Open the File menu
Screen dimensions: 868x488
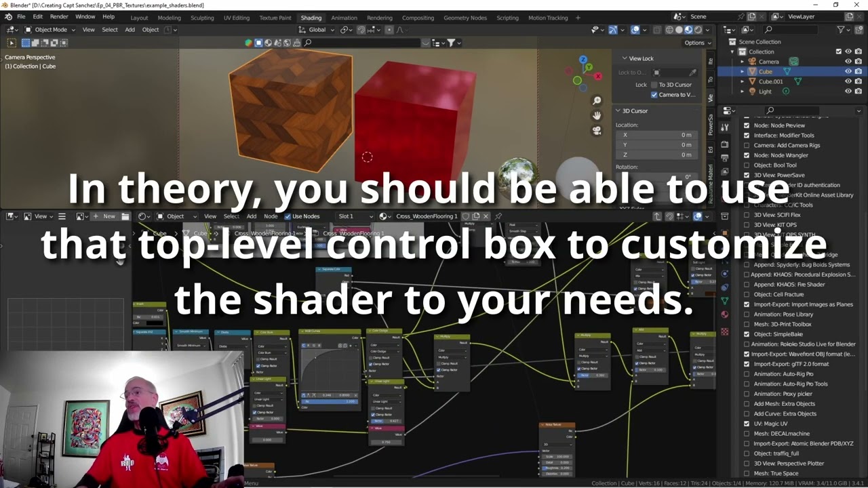tap(21, 17)
